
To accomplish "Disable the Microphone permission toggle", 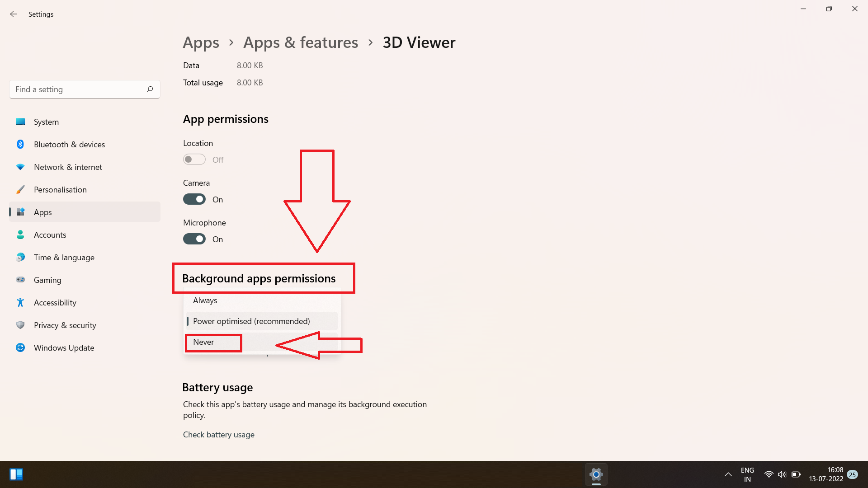I will point(194,239).
